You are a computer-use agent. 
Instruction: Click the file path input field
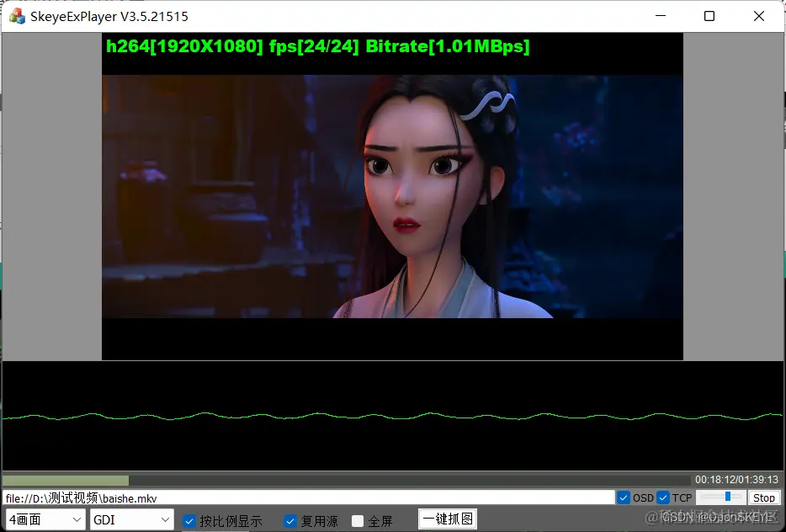[309, 497]
